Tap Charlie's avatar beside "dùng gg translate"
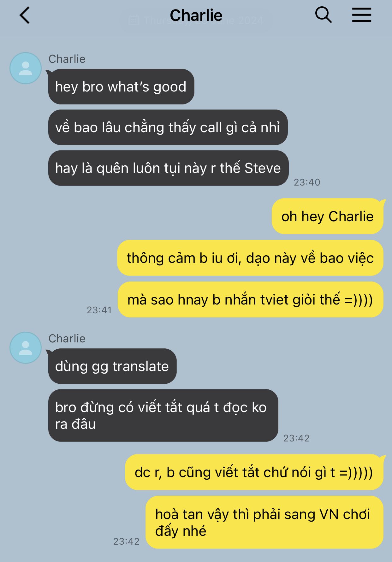The image size is (392, 562). 26,348
